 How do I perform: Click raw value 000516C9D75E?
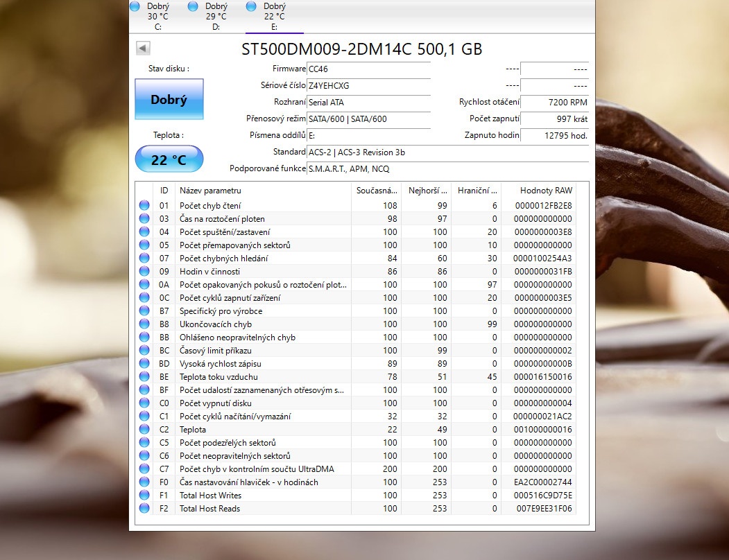click(x=543, y=496)
